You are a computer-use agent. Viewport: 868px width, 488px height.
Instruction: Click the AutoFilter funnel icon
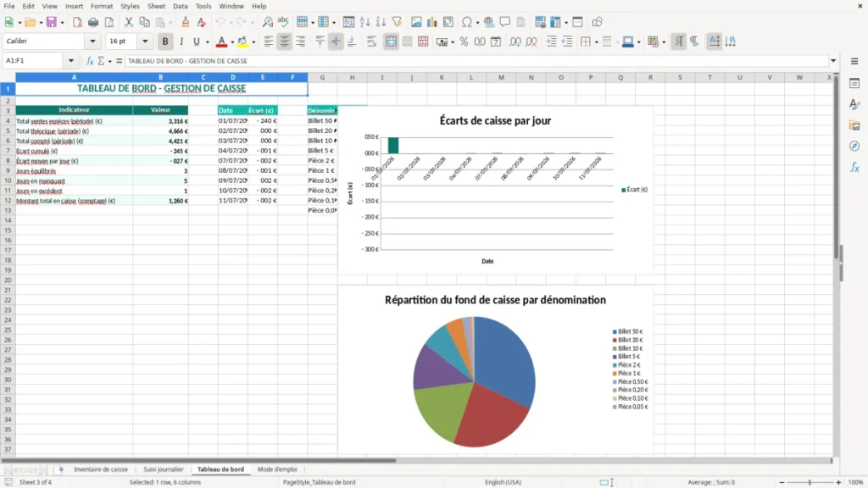click(397, 22)
